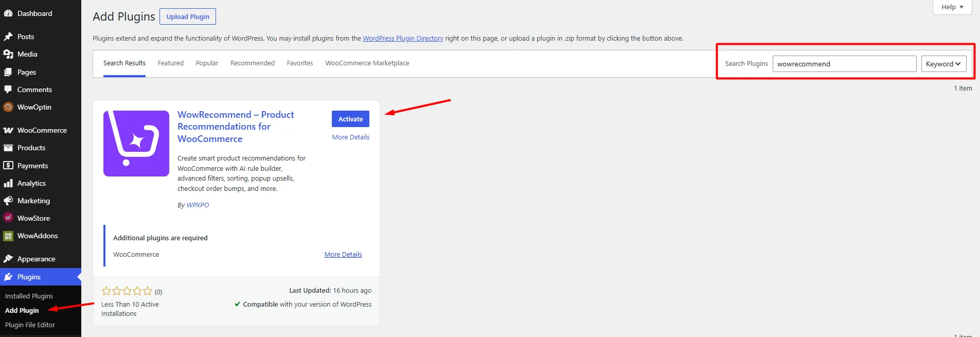The height and width of the screenshot is (337, 980).
Task: Open Appearance menu label
Action: pyautogui.click(x=36, y=259)
